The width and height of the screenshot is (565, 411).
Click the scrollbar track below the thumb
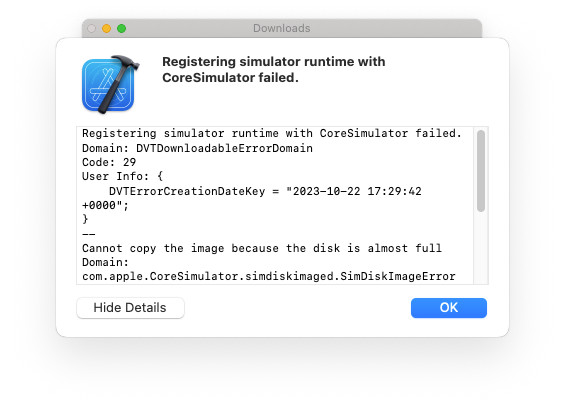tap(481, 248)
